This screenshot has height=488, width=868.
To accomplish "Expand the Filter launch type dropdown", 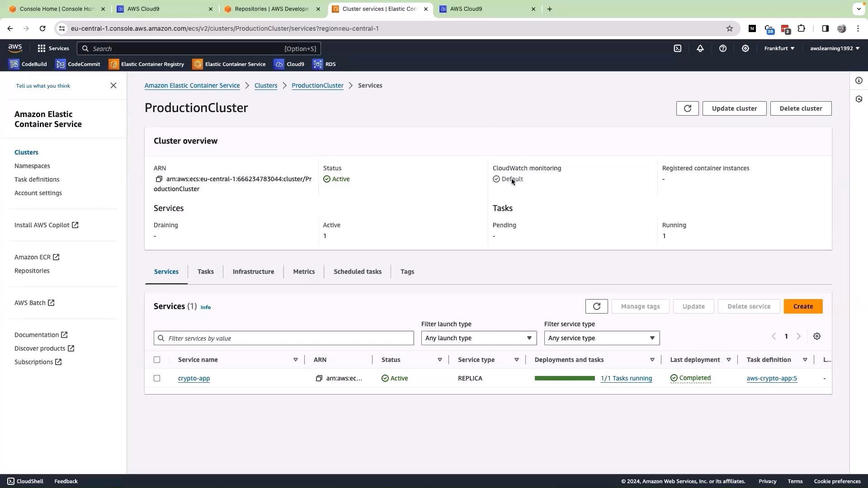I will tap(479, 338).
